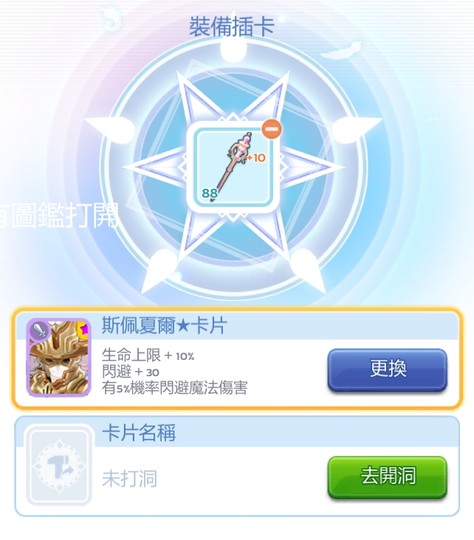Remove the equipped staff using orange minus icon
Screen dimensions: 474x540
tap(272, 129)
